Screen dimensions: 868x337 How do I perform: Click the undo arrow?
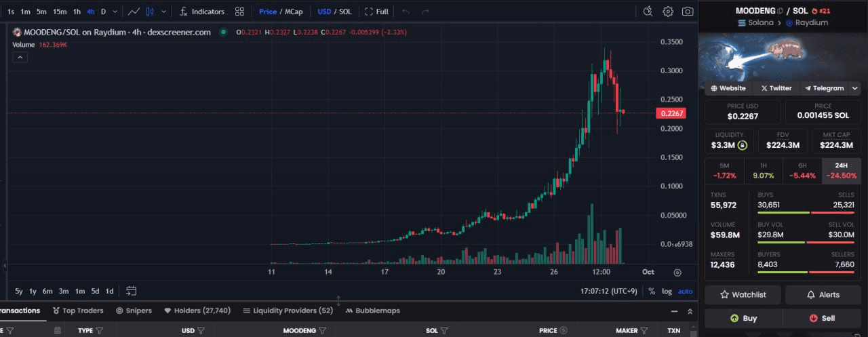tap(406, 12)
